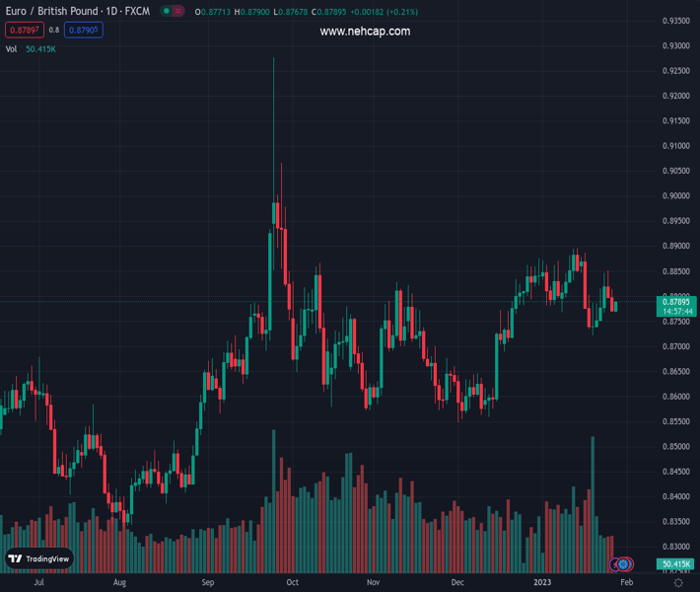
Task: Click the change value +0.00182 (+0.21%)
Action: click(384, 12)
